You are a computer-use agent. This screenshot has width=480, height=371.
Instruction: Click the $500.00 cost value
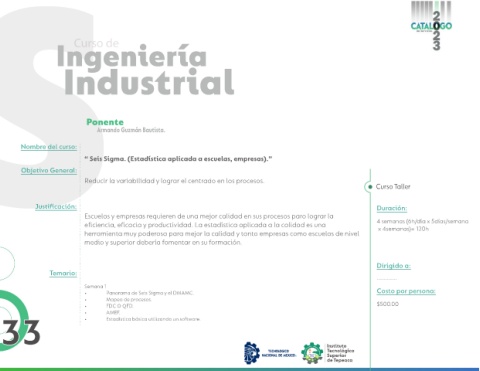pyautogui.click(x=388, y=304)
